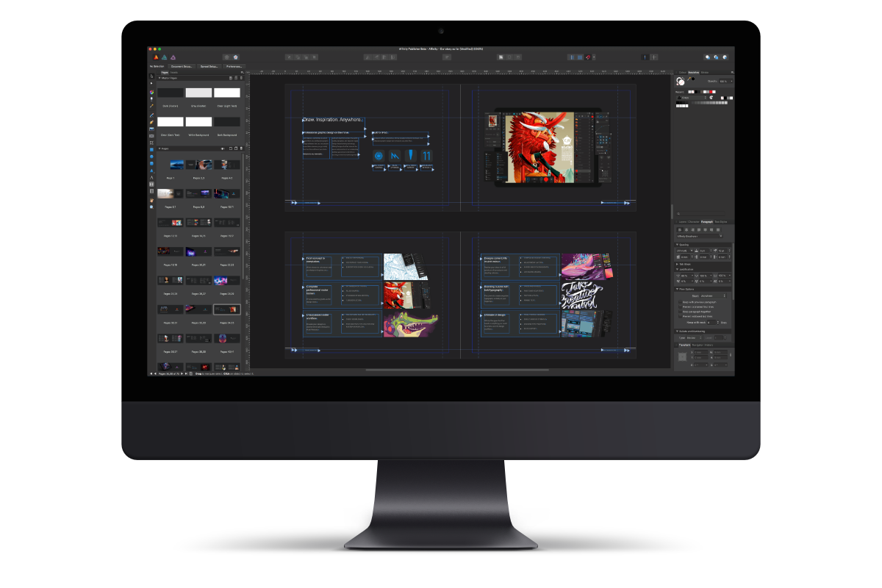Open the Text Styles tab
Viewport: 882px width, 588px height.
pyautogui.click(x=720, y=221)
